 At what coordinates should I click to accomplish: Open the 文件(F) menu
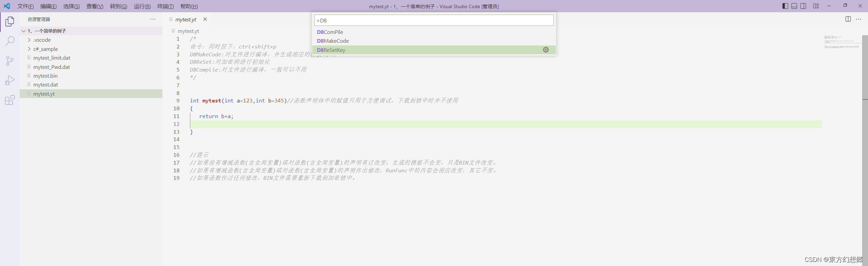coord(25,6)
